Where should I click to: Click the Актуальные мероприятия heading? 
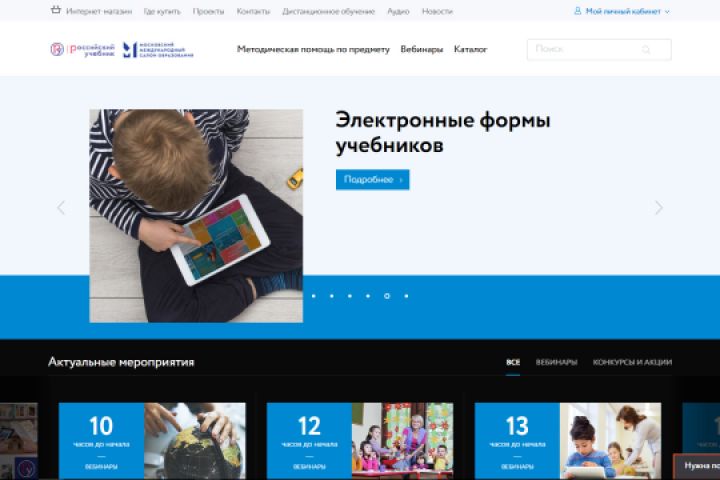pos(121,362)
